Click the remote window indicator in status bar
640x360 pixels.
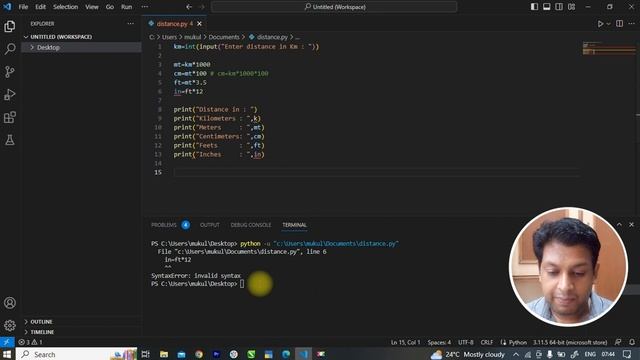point(7,342)
